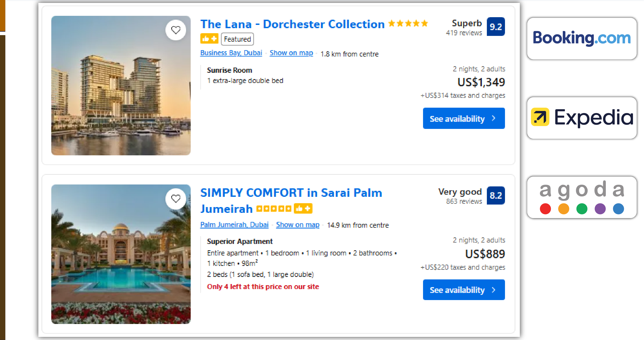The image size is (644, 340).
Task: Click the 8.2 review score badge
Action: pos(496,195)
